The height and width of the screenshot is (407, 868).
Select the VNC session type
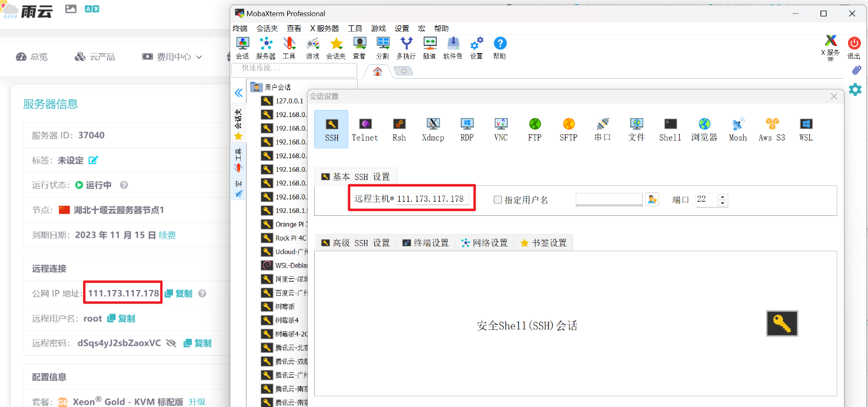(501, 129)
